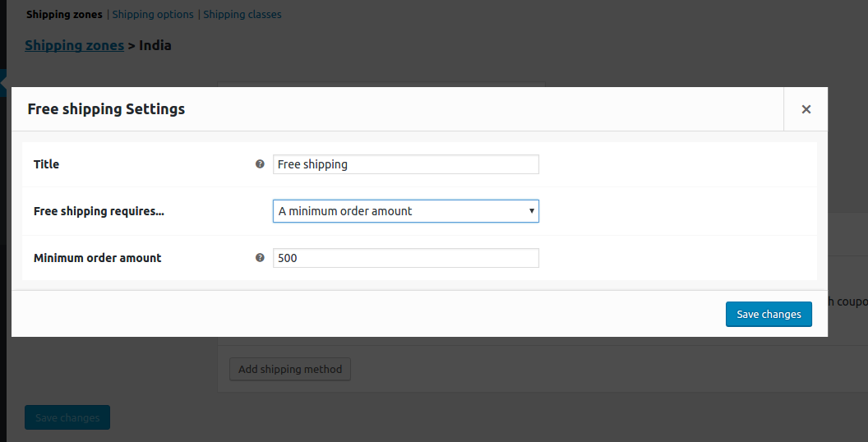Focus the Title text field

click(x=406, y=164)
